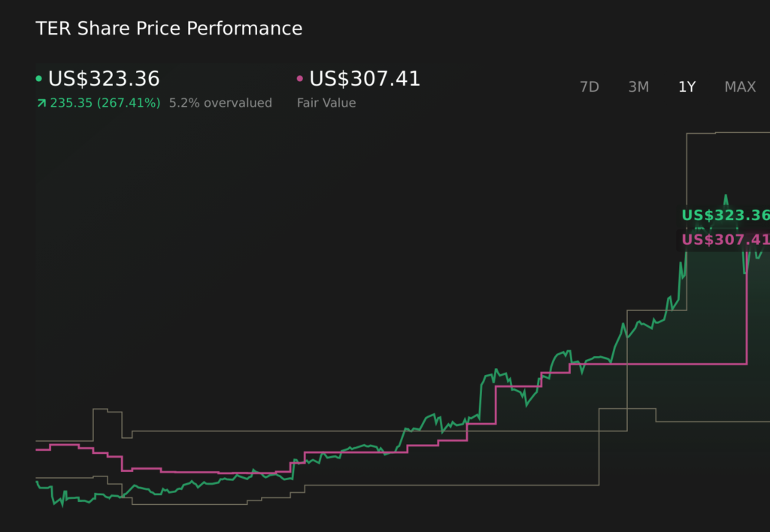Screen dimensions: 770x532
Task: Click the green price line peak on chart
Action: 724,197
